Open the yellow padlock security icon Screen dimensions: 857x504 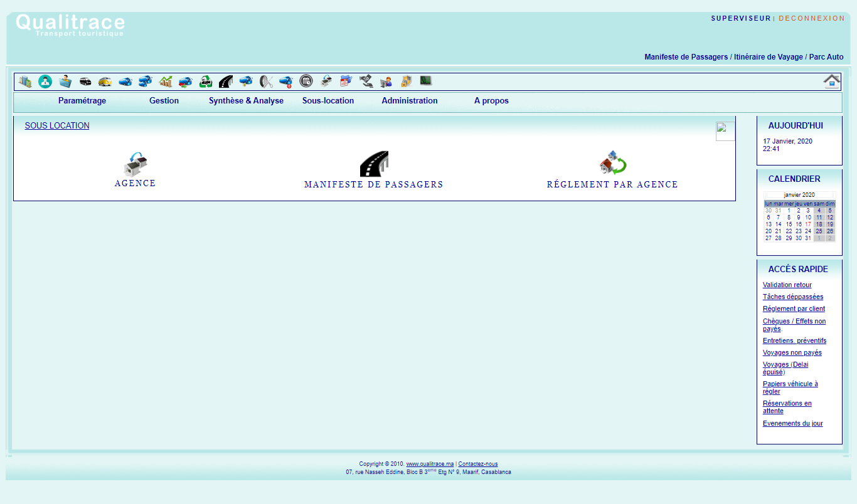(x=407, y=81)
